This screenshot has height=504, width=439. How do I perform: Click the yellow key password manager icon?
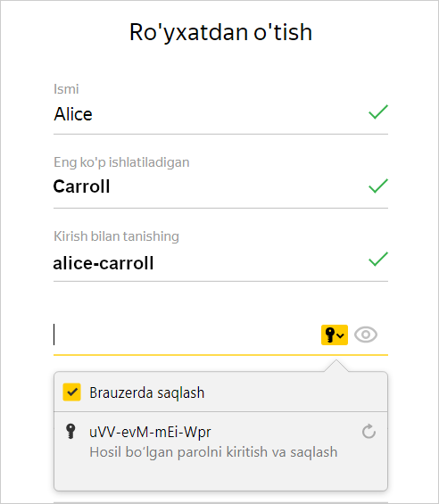[x=335, y=335]
